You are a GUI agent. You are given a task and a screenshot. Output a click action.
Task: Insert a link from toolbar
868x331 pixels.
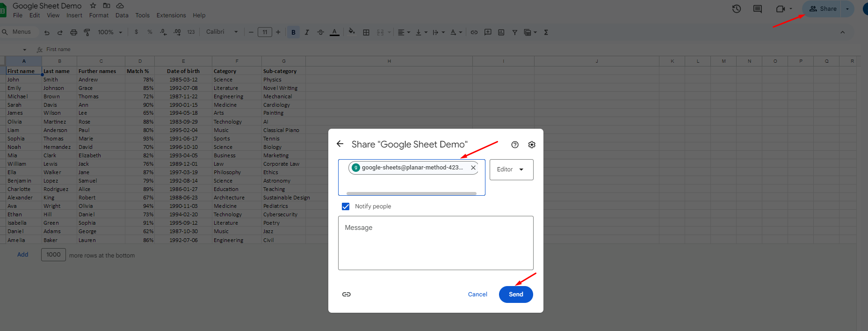(474, 32)
